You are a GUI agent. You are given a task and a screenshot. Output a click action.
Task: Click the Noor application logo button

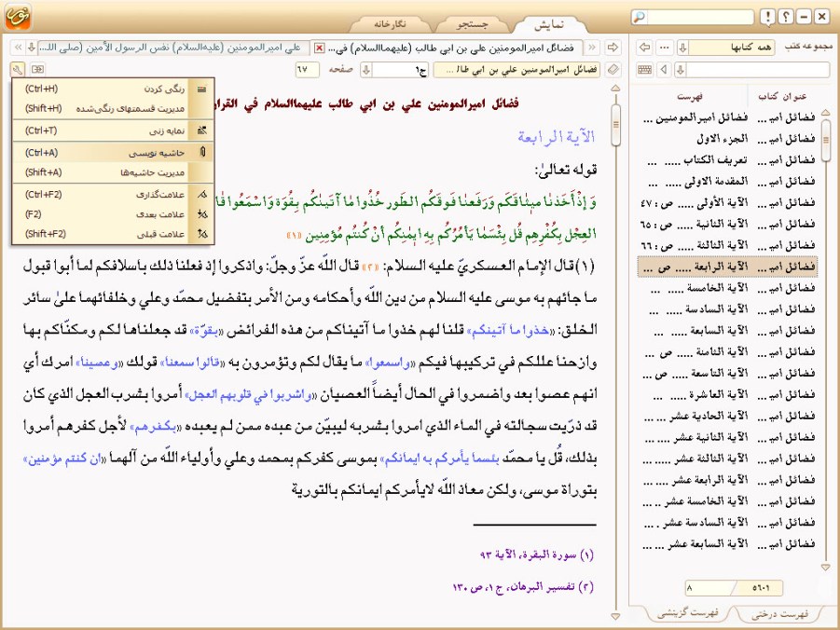(19, 17)
